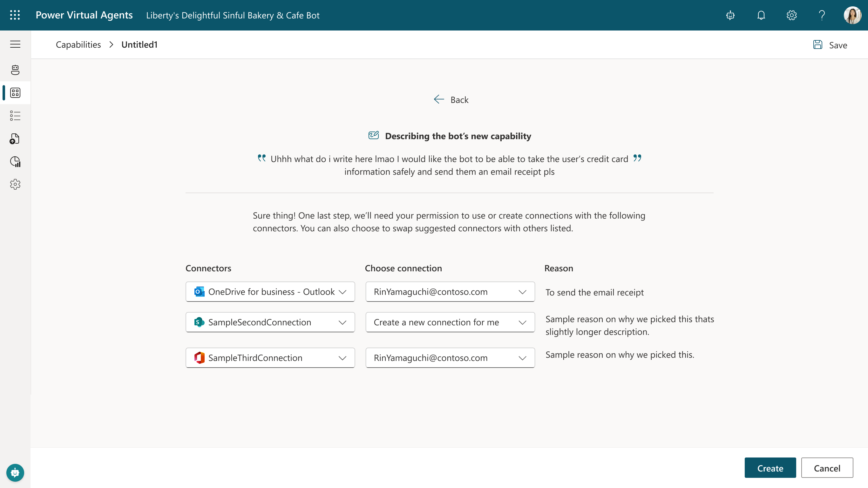Open the topics list sidebar icon
Screen dimensions: 868x488
pyautogui.click(x=15, y=116)
